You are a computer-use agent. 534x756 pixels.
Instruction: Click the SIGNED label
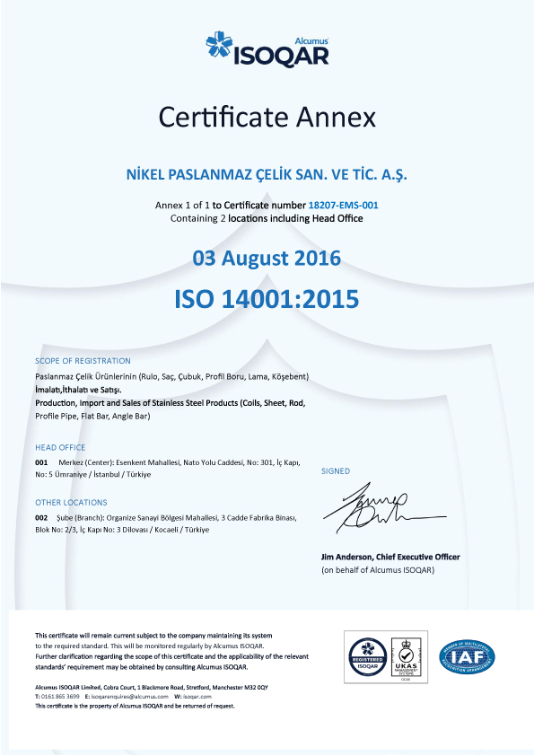(x=336, y=471)
